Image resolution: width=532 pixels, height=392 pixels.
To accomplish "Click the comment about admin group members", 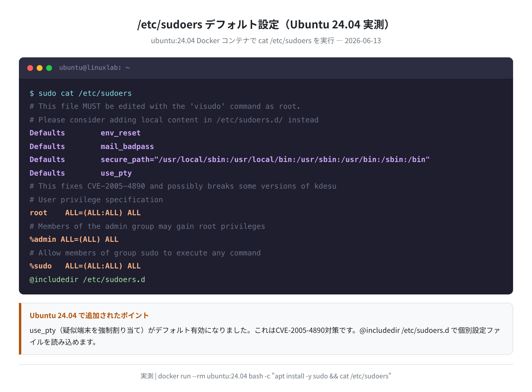I will [147, 226].
